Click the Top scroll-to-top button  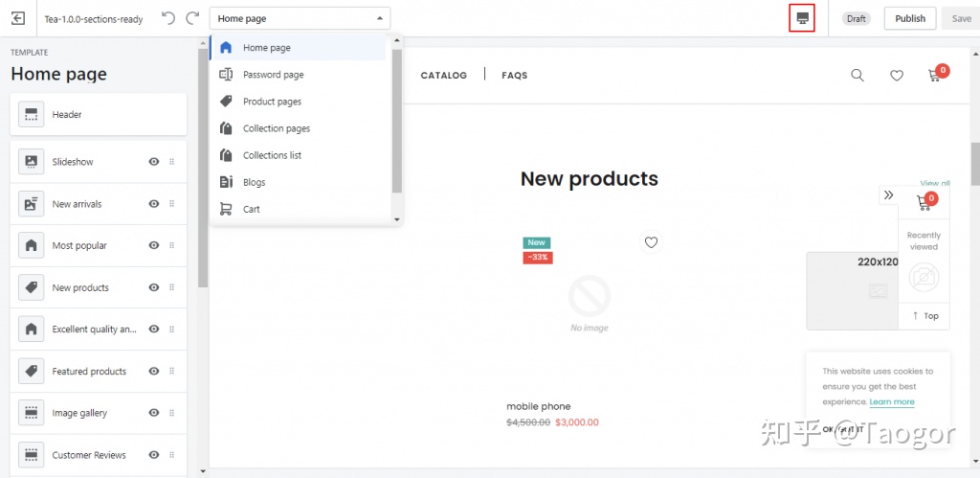(x=924, y=316)
